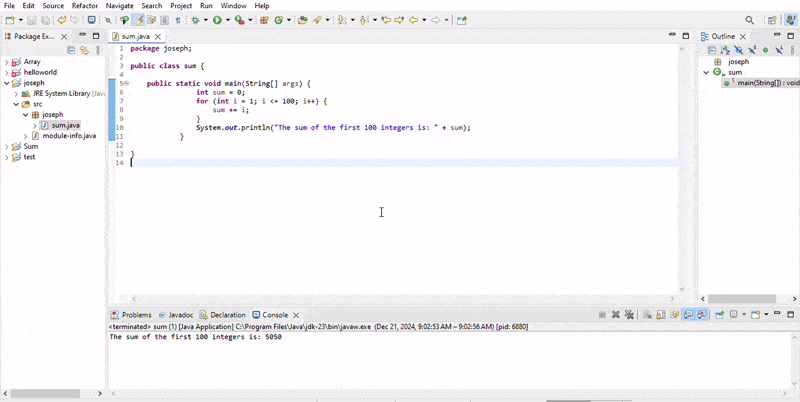Click Outline horizontal scrollbar thumb
This screenshot has width=800, height=402.
(742, 299)
